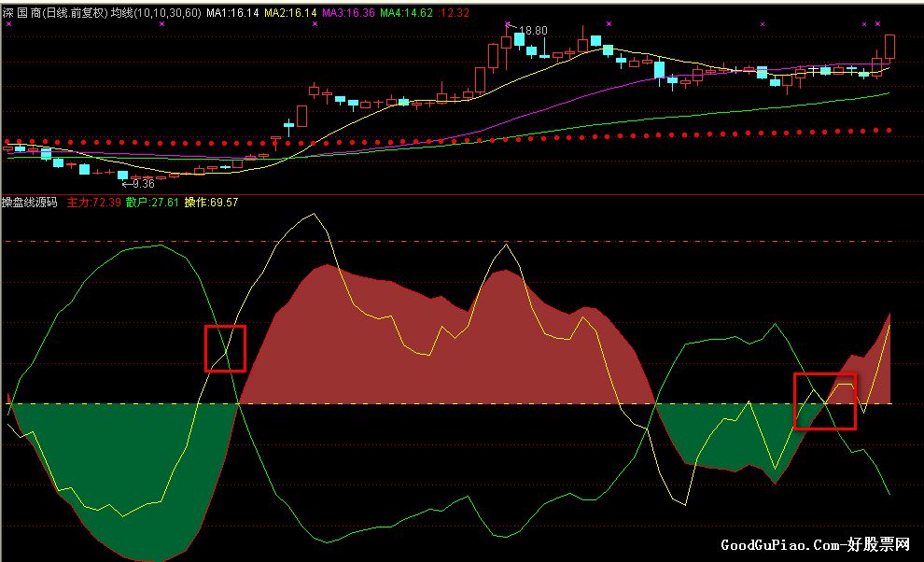924x562 pixels.
Task: Click the tall last red candlestick in the price chart
Action: point(889,47)
